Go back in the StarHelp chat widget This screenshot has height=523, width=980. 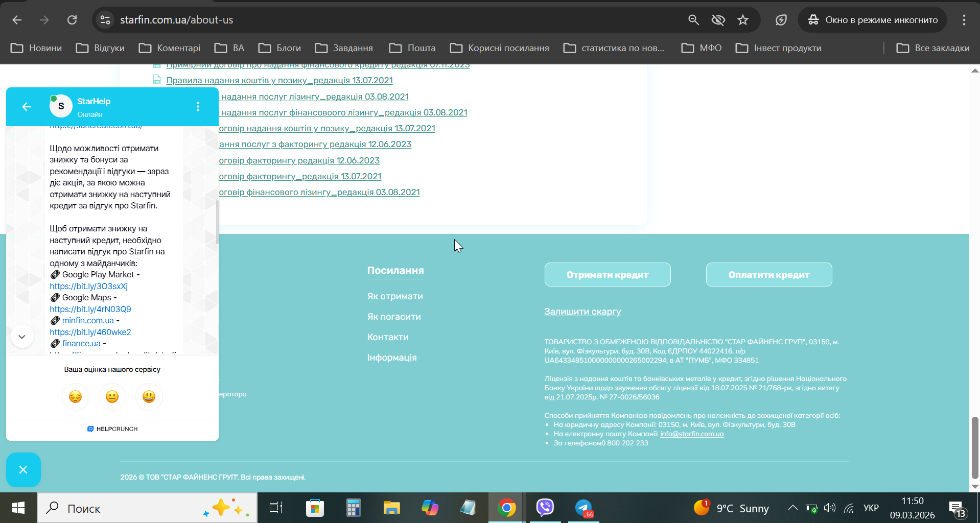(27, 106)
